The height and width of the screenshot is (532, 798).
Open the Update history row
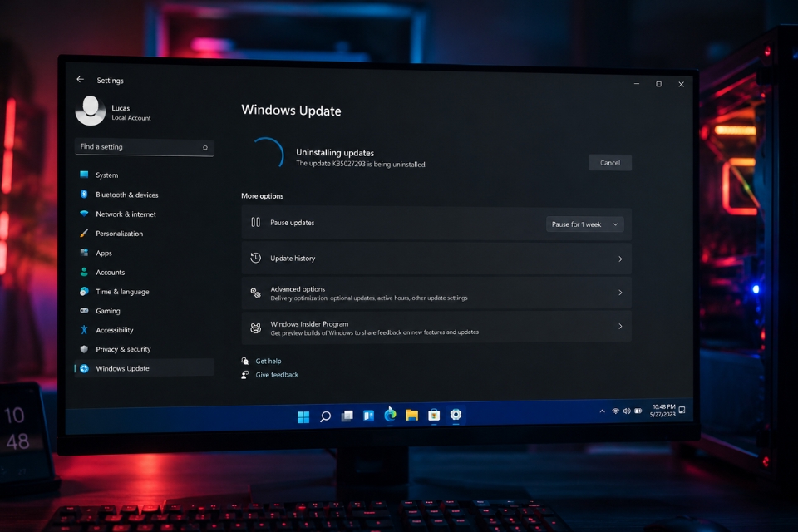436,259
